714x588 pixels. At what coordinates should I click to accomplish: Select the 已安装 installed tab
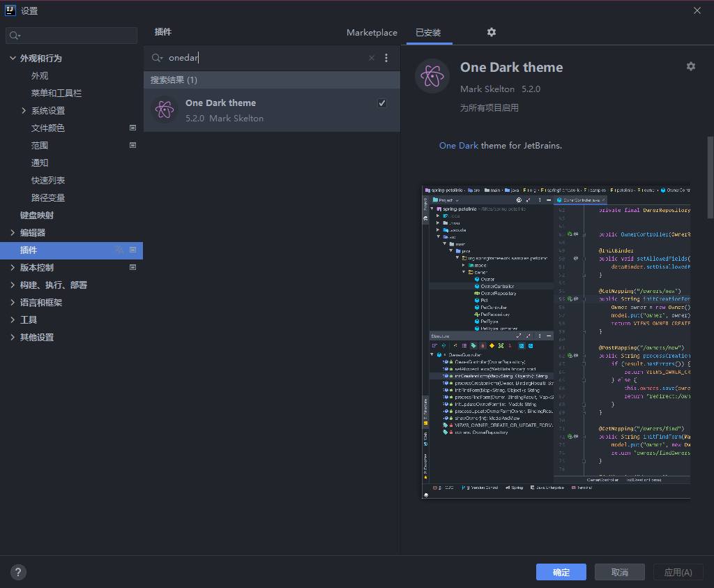pos(429,32)
